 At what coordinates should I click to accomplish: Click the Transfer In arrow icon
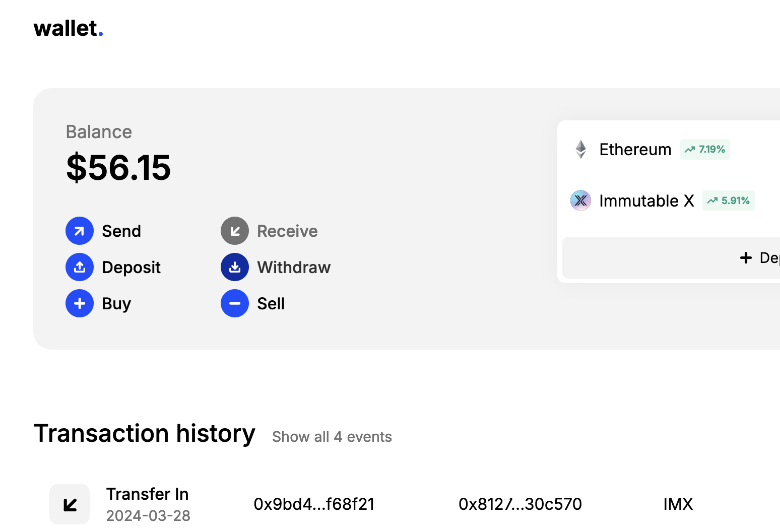[70, 504]
